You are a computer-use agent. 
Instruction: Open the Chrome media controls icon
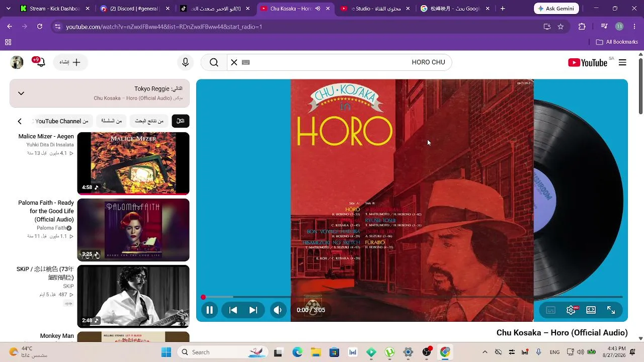pos(604,27)
